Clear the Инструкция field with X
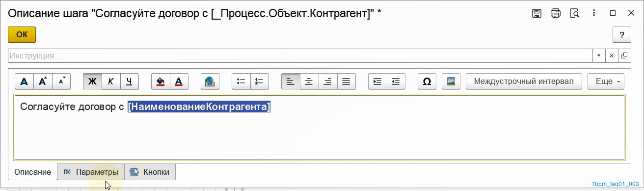Screen dimensions: 644x191 click(x=612, y=55)
